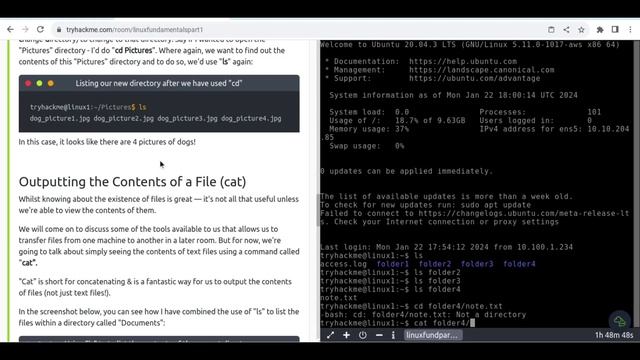Click 'folder3' in the terminal ls output
This screenshot has width=640, height=360.
(x=477, y=264)
